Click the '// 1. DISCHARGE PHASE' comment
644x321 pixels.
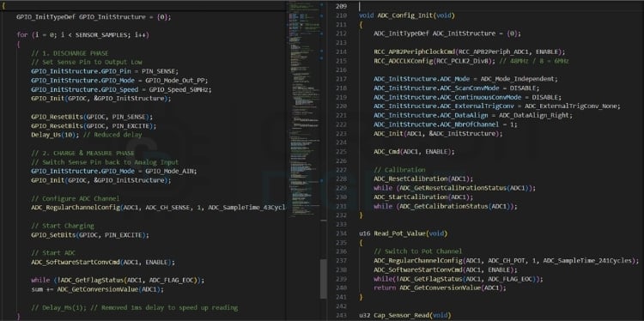pos(70,53)
